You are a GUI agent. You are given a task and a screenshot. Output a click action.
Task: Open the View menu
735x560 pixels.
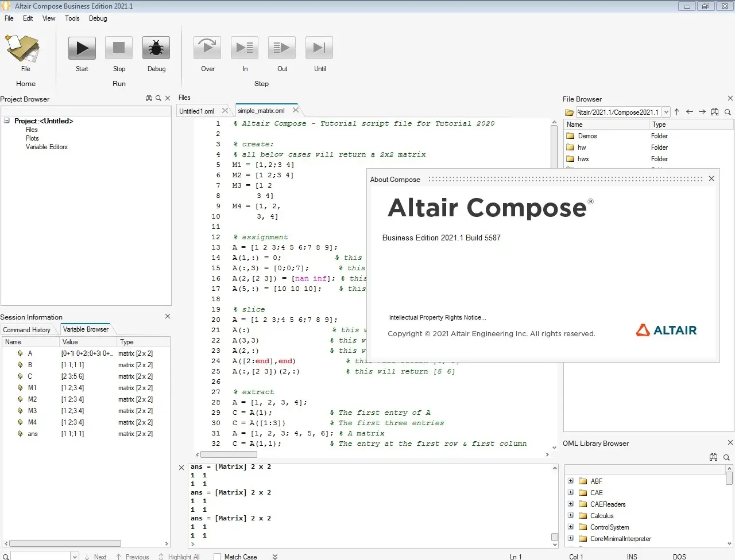(49, 18)
